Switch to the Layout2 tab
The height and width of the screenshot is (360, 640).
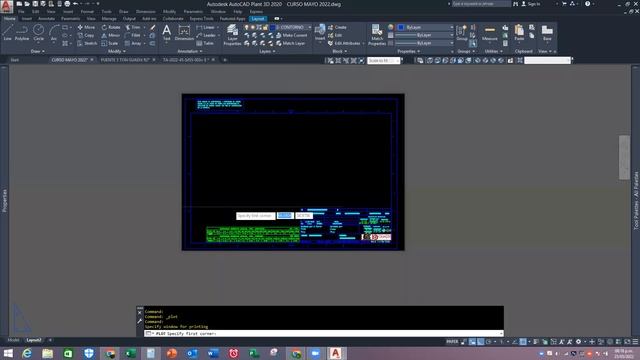(33, 340)
